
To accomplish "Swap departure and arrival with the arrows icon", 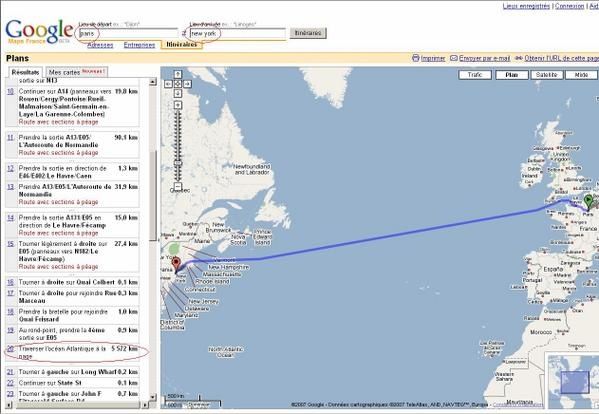I will coord(184,34).
